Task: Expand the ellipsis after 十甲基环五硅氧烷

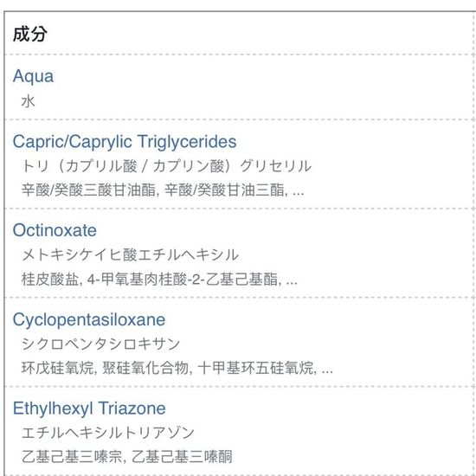Action: (327, 370)
